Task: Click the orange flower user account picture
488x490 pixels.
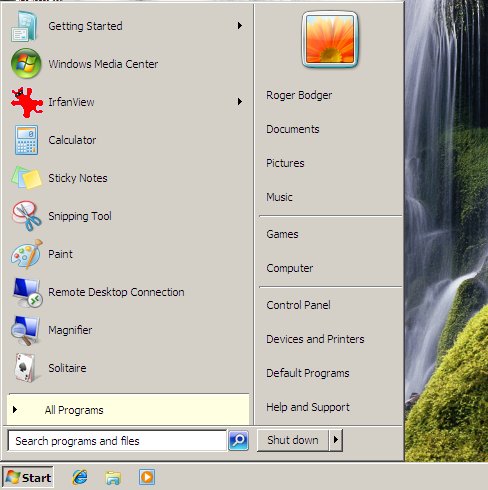Action: point(330,39)
